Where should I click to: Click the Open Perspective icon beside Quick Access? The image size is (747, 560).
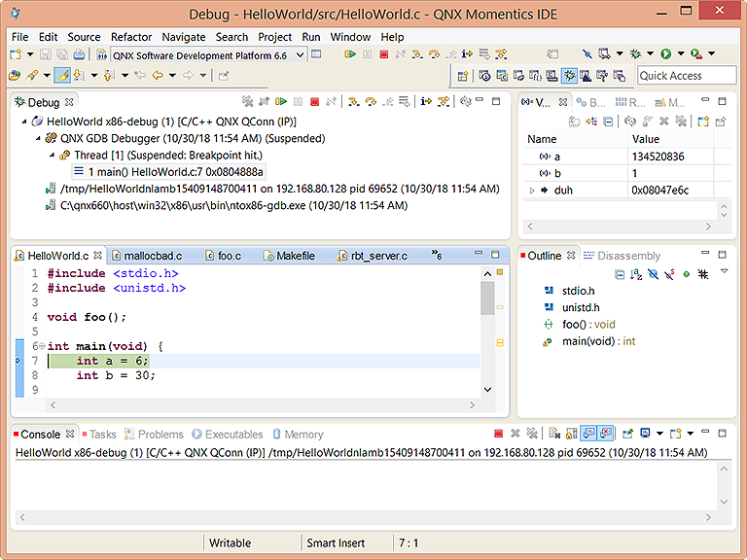462,76
